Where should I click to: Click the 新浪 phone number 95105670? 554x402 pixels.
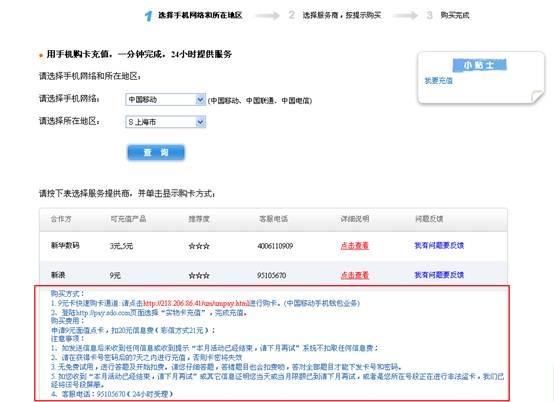point(271,276)
